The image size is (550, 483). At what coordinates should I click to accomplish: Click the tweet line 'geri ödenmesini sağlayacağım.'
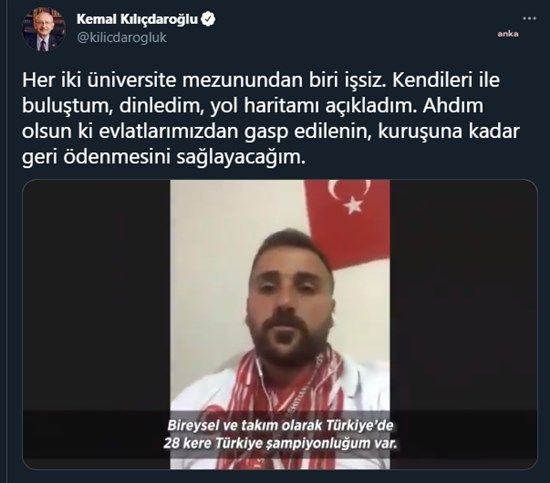163,157
